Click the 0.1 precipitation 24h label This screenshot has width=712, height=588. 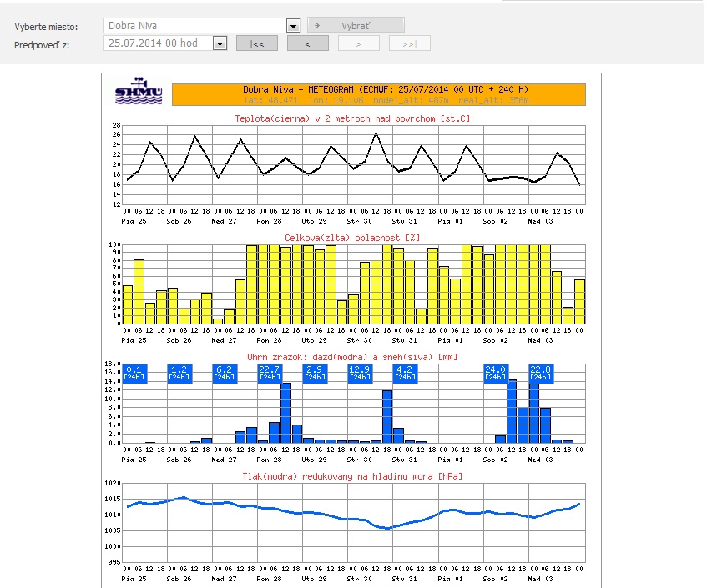[x=134, y=373]
